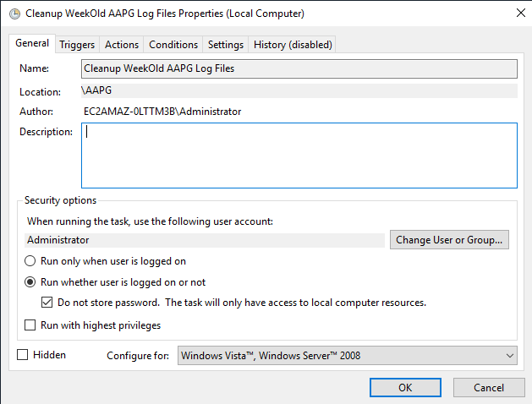
Task: Click into the Description text box
Action: coord(299,155)
